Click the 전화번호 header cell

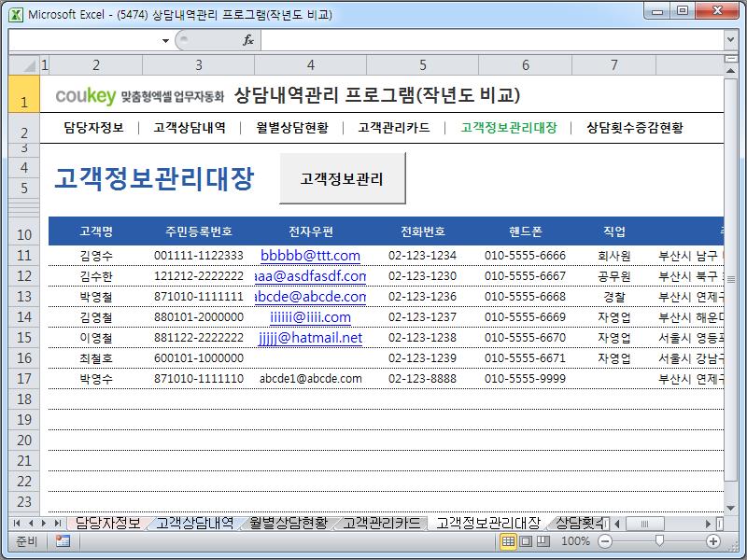pyautogui.click(x=423, y=231)
